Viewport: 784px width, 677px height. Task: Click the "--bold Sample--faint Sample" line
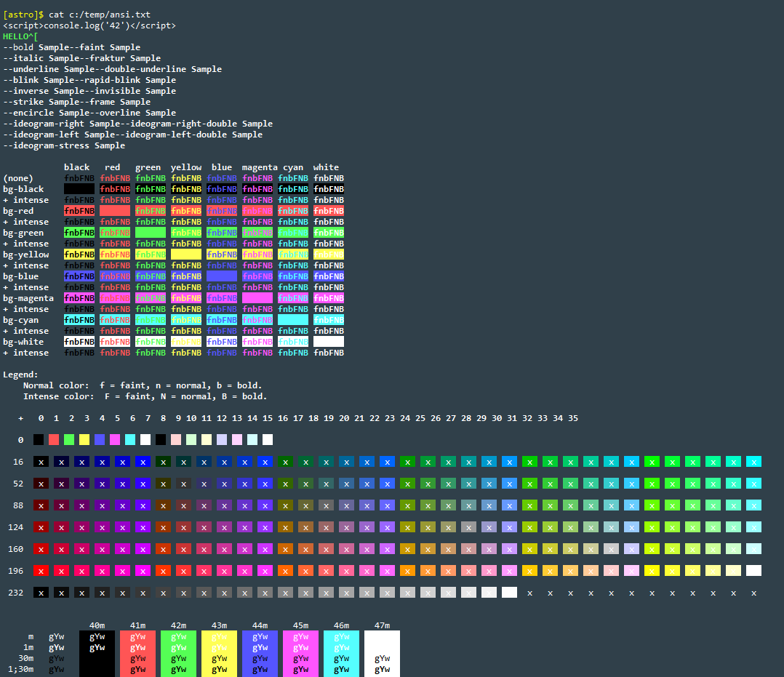[71, 47]
